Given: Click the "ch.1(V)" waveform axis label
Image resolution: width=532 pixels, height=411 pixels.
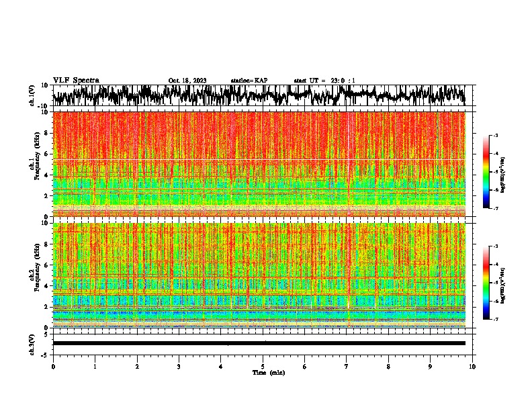Looking at the screenshot, I should point(32,95).
